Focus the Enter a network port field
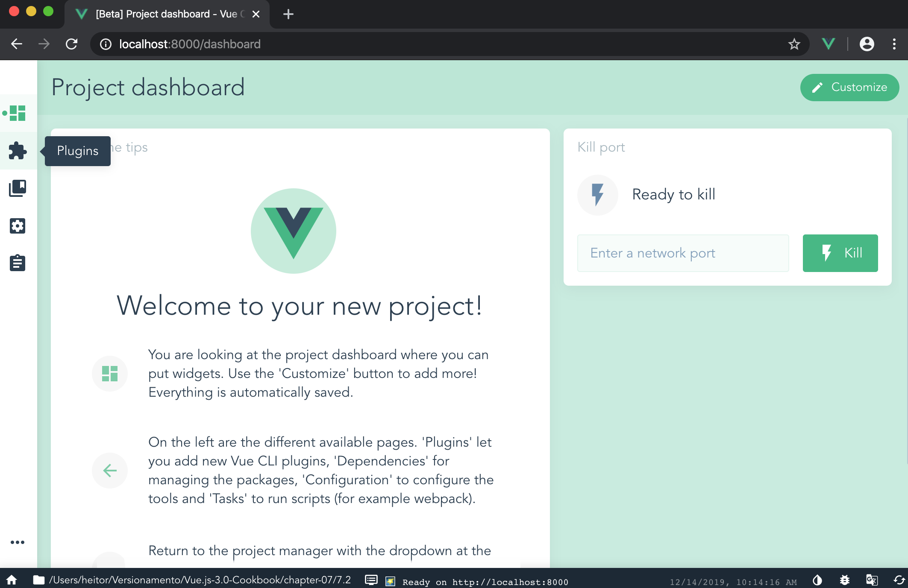 tap(683, 253)
